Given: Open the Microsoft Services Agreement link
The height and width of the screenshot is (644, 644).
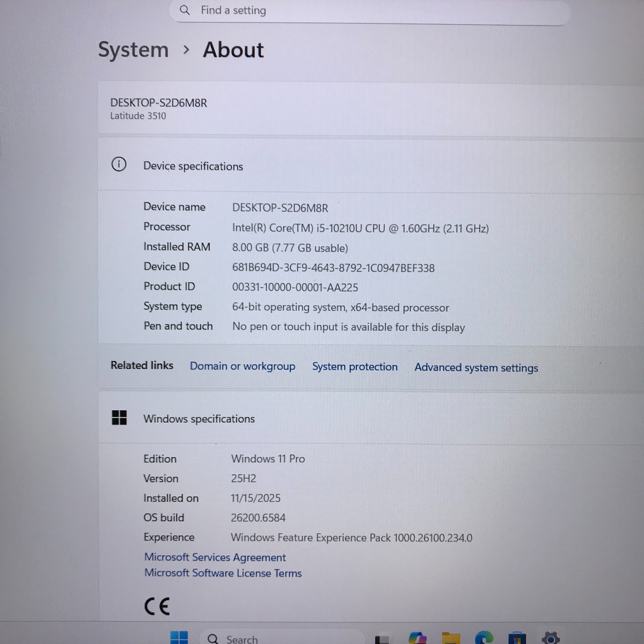Looking at the screenshot, I should (x=215, y=557).
